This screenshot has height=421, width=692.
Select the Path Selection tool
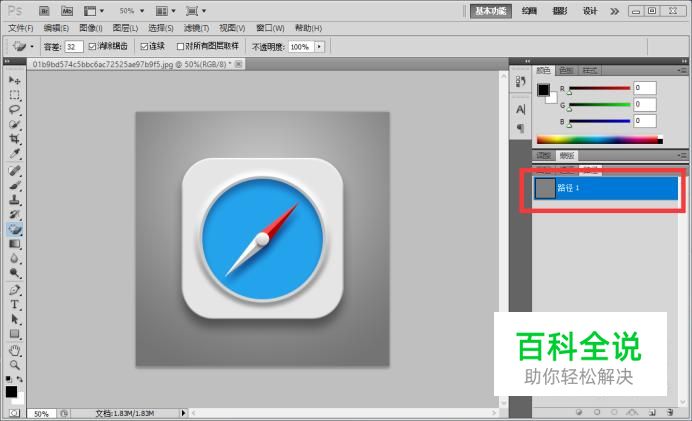pos(15,319)
